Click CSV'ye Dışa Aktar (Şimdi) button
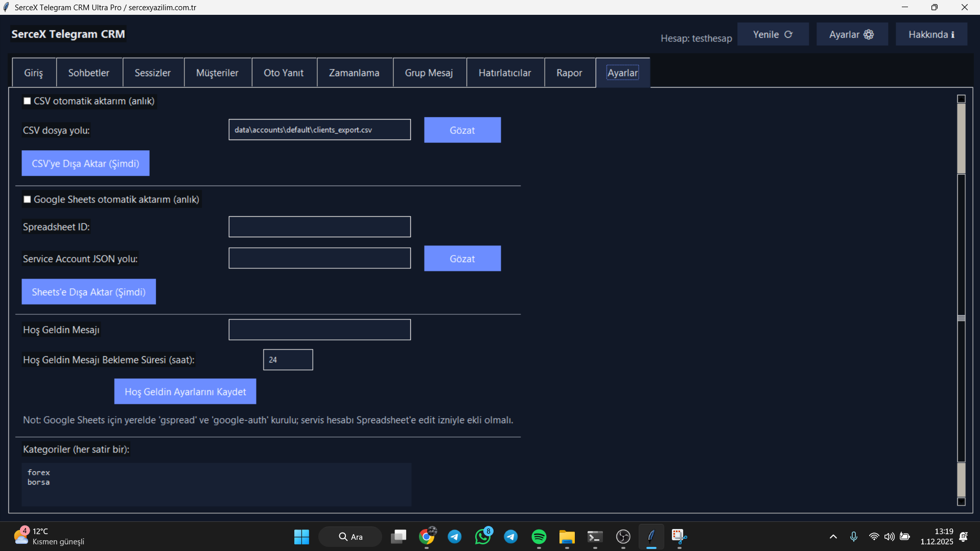The height and width of the screenshot is (551, 980). [x=85, y=164]
